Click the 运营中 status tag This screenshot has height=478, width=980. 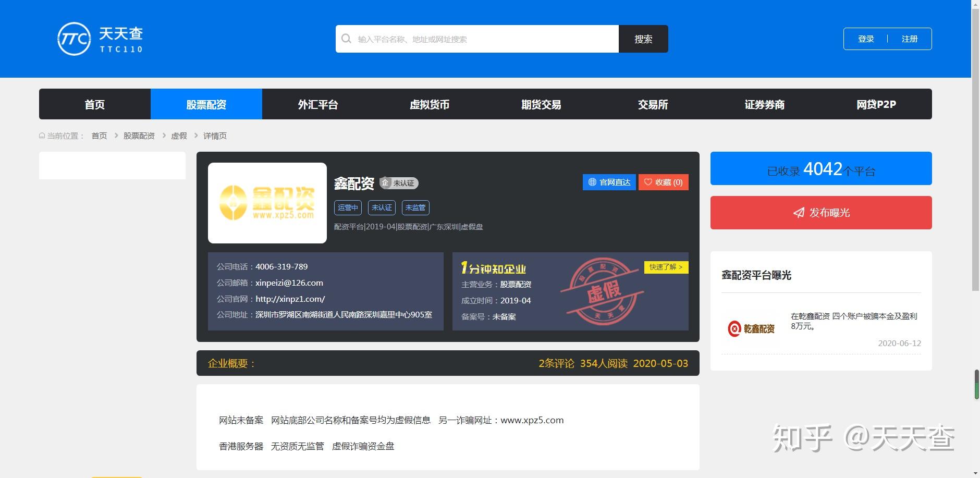[348, 207]
